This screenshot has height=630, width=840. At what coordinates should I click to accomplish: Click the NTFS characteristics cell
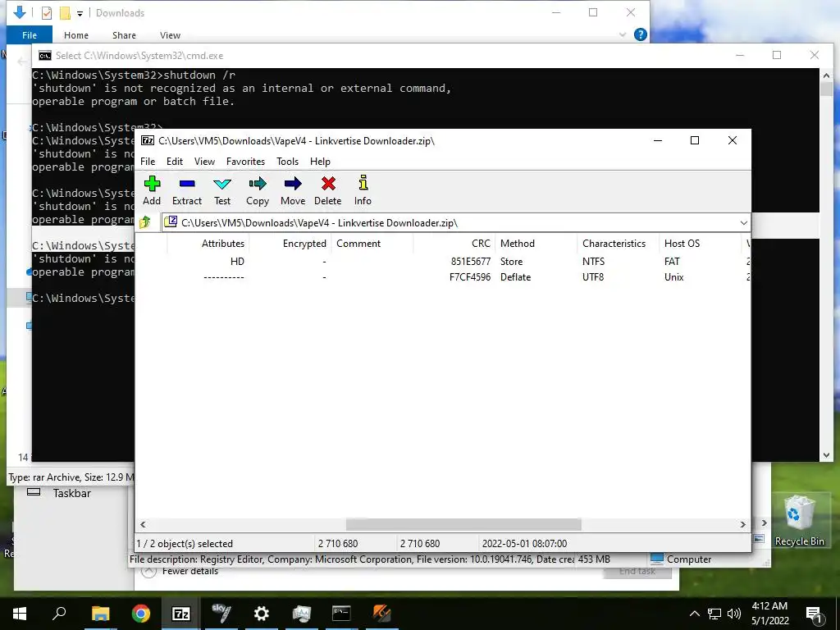(594, 262)
